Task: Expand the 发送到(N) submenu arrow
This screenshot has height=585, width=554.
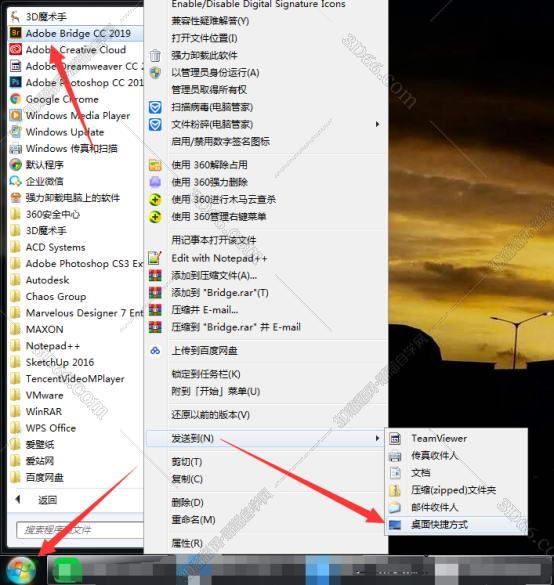Action: click(378, 438)
